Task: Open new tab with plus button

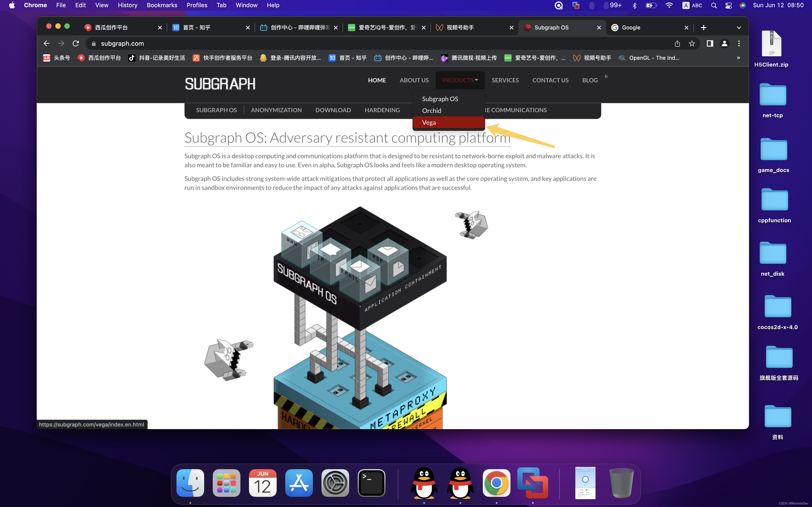Action: pos(704,27)
